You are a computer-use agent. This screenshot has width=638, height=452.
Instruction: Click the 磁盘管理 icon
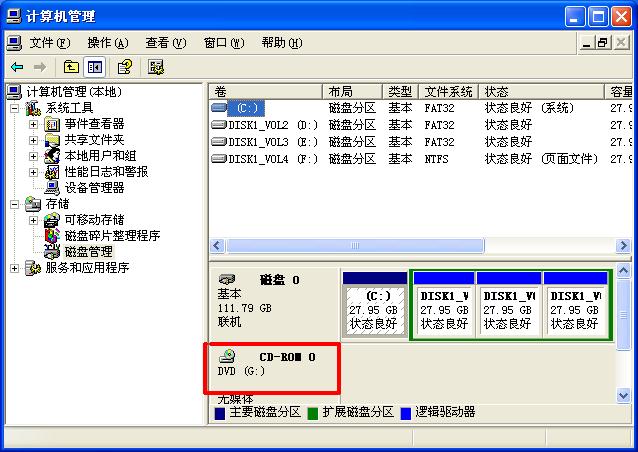(52, 252)
